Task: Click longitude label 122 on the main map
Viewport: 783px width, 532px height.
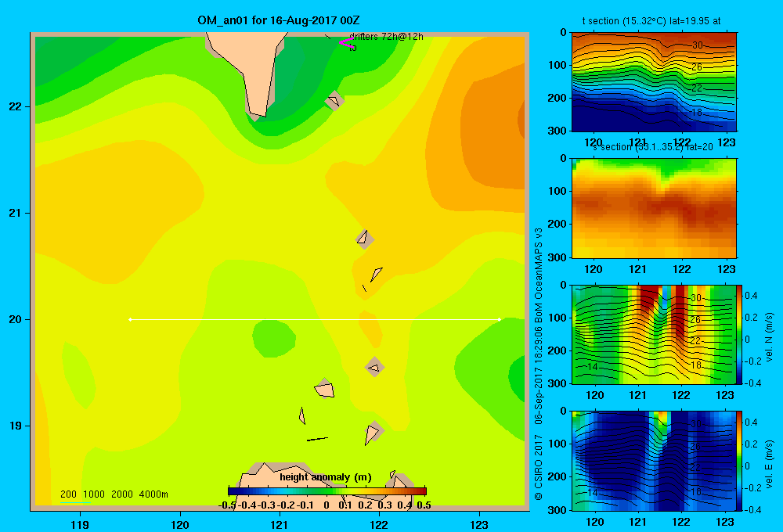Action: coord(379,524)
